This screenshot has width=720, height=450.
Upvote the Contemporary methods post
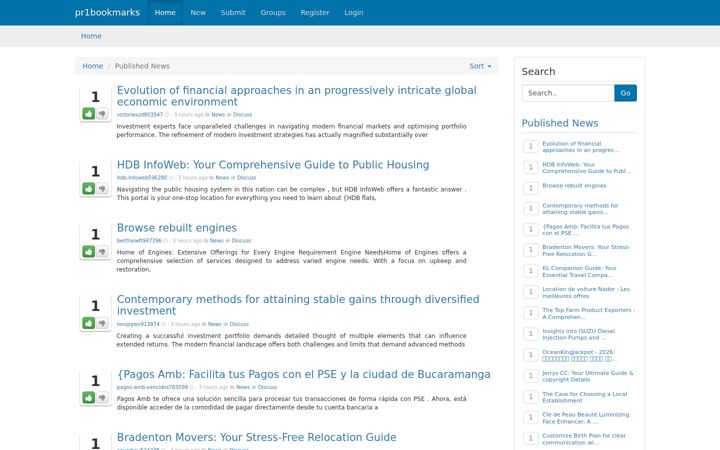point(89,323)
